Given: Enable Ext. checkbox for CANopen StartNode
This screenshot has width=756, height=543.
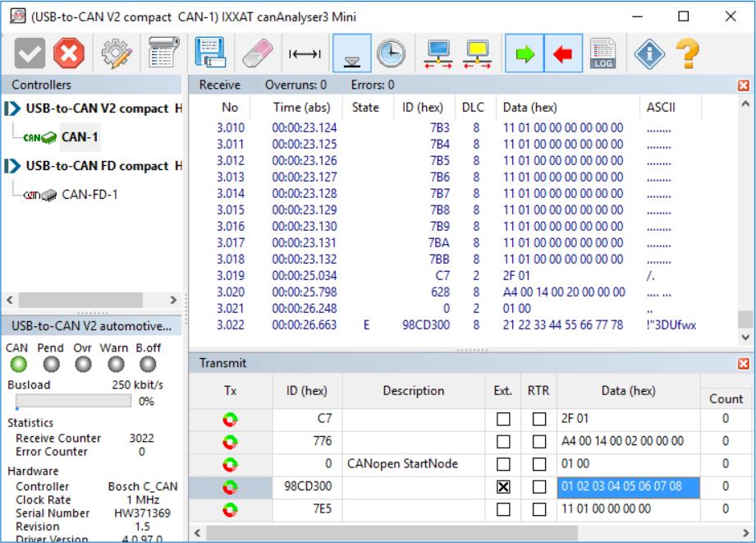Looking at the screenshot, I should pos(503,464).
